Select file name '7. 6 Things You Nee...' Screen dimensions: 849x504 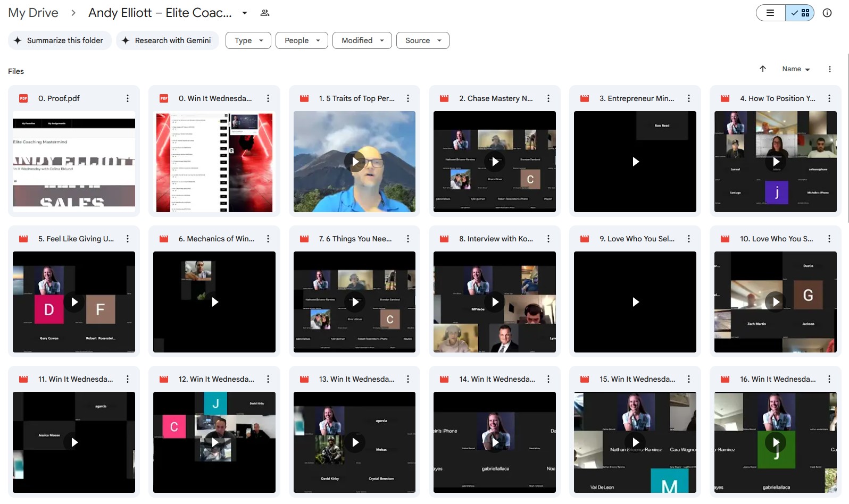click(355, 239)
